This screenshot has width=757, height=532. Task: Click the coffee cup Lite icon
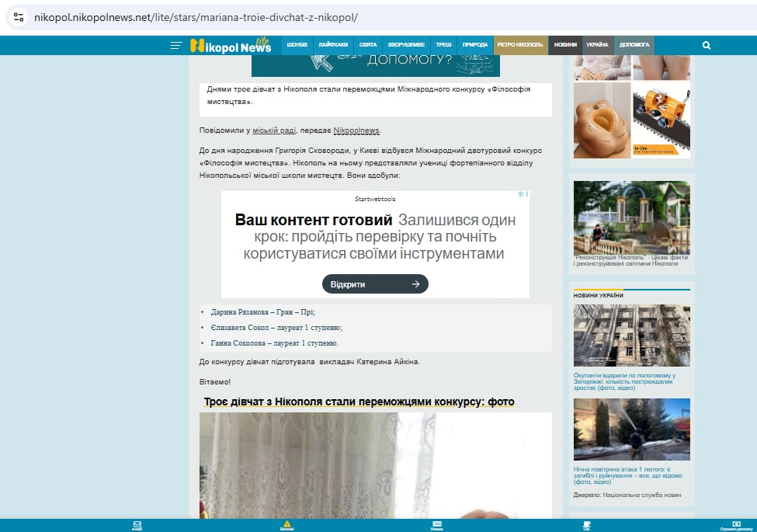[587, 524]
